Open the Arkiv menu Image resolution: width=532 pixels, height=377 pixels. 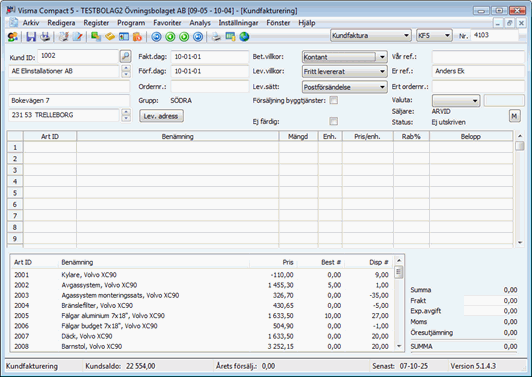(x=31, y=23)
